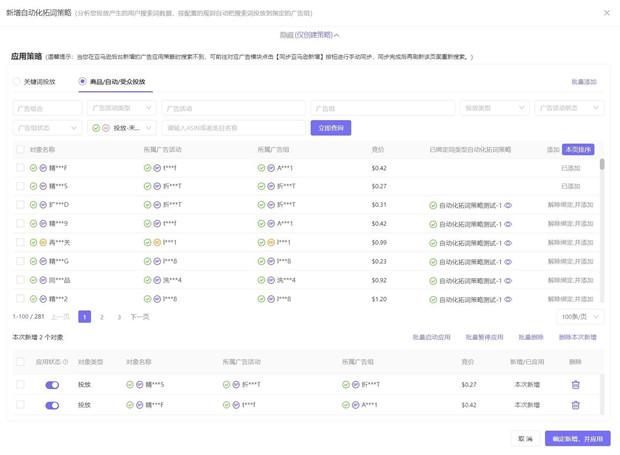Check the 扩***D row checkbox
Image resolution: width=620 pixels, height=455 pixels.
[x=20, y=205]
